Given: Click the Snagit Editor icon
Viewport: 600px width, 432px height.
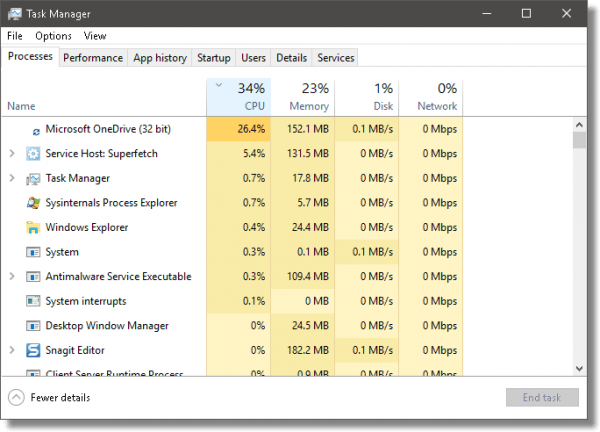Looking at the screenshot, I should (33, 350).
